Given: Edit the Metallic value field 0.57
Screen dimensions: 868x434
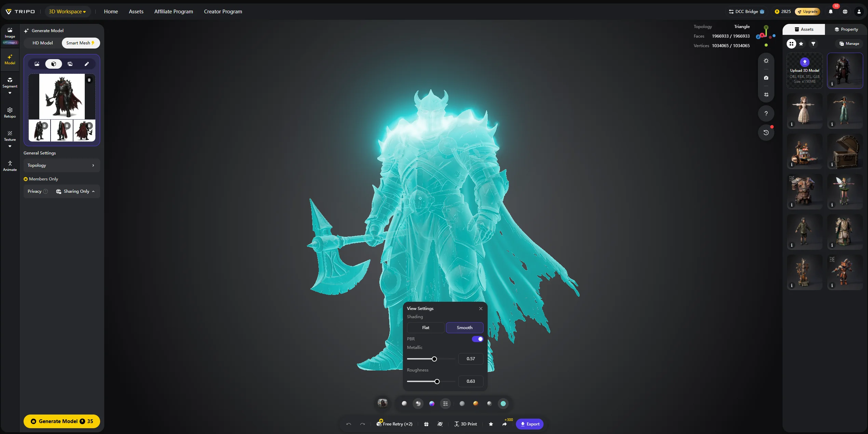Looking at the screenshot, I should (471, 359).
